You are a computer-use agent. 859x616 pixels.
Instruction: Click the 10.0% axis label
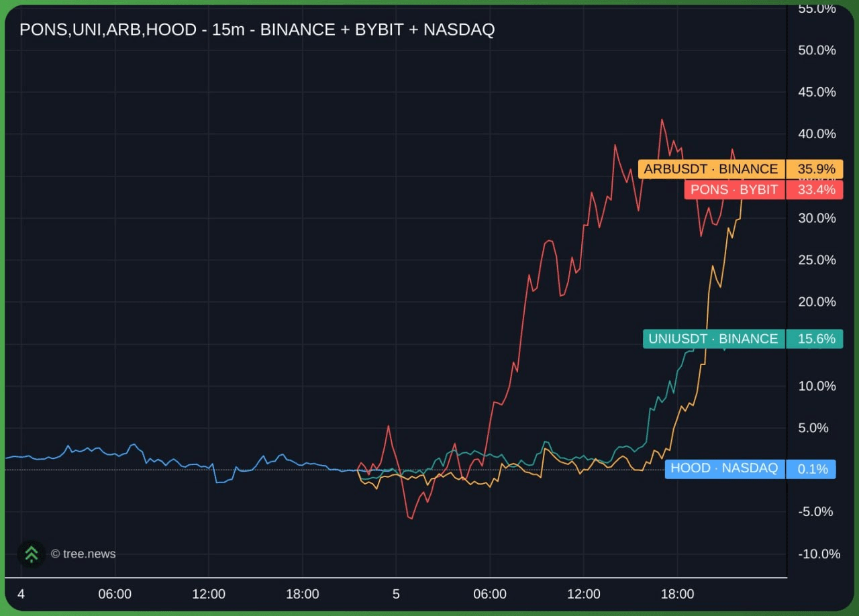pyautogui.click(x=817, y=386)
